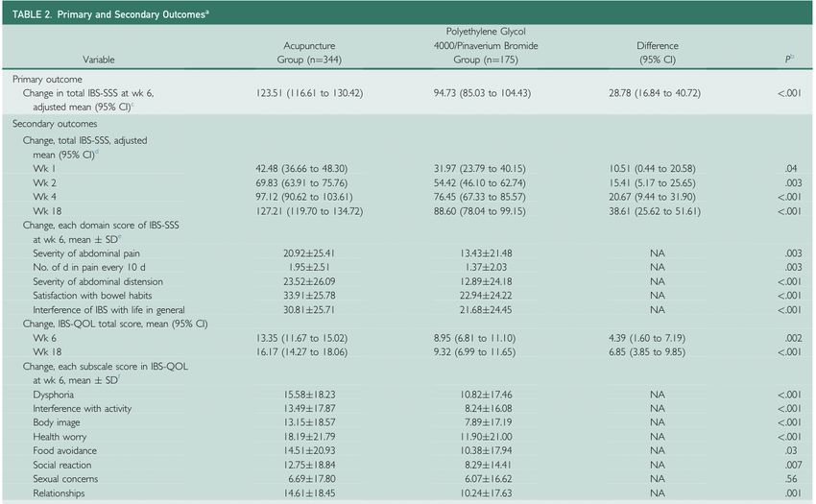Image resolution: width=816 pixels, height=504 pixels.
Task: Select the Variable column header
Action: (x=98, y=60)
